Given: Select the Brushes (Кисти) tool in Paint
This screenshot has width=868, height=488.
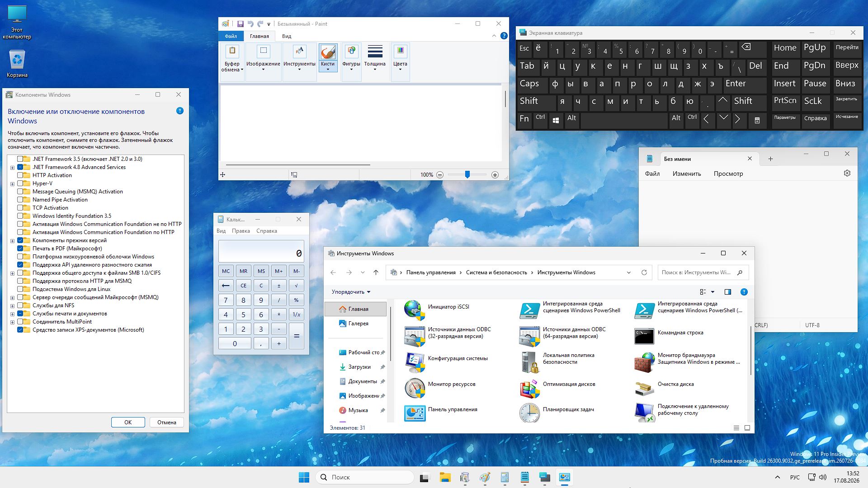Looking at the screenshot, I should pyautogui.click(x=328, y=58).
